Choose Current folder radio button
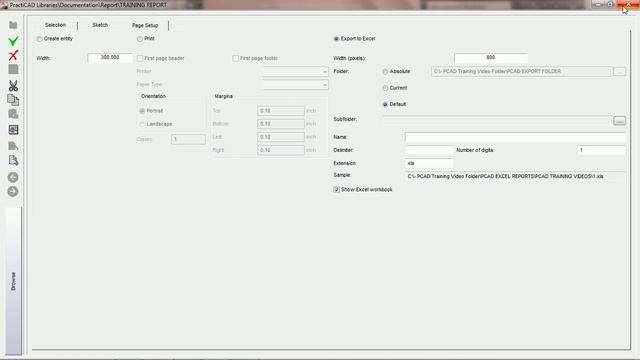640x360 pixels. click(x=385, y=88)
